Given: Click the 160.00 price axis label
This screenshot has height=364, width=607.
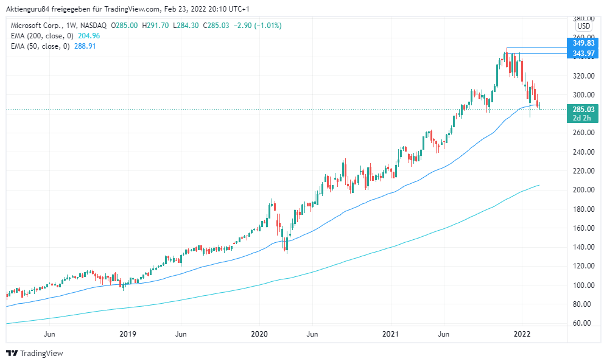Looking at the screenshot, I should [583, 228].
